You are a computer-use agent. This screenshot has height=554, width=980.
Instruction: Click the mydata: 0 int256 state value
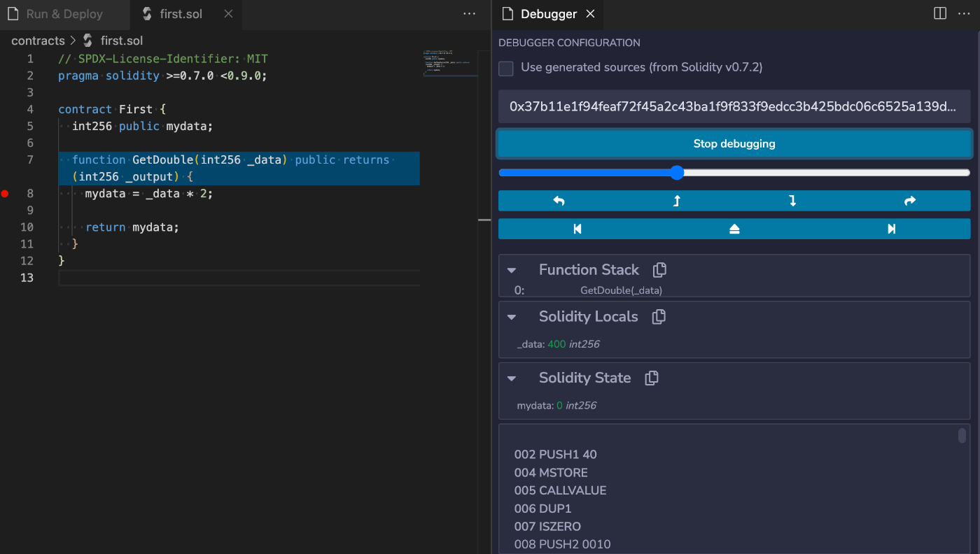click(x=556, y=406)
